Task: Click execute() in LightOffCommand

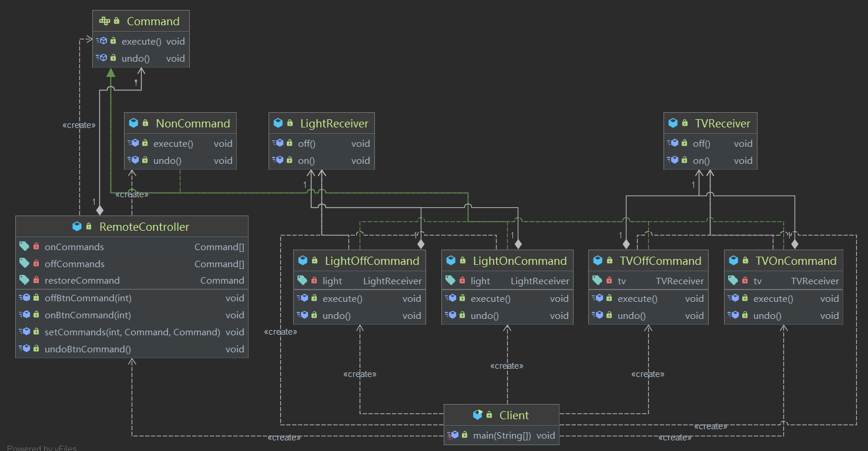Action: 343,298
